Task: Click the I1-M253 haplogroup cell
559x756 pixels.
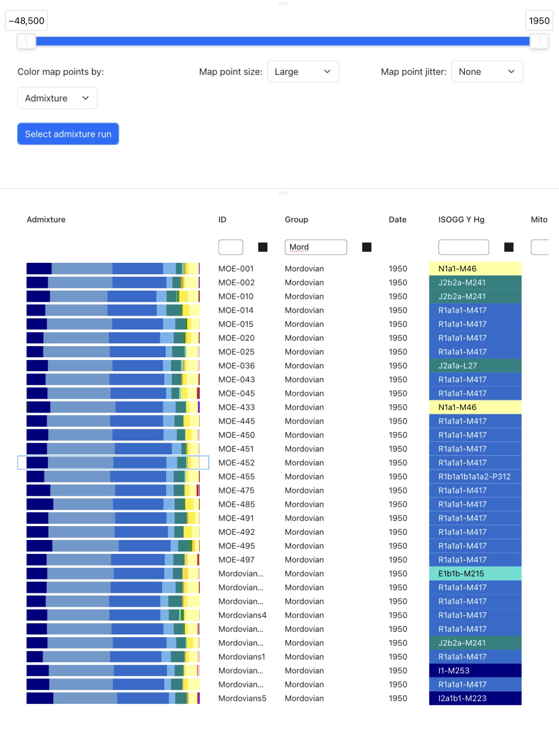Action: [x=475, y=670]
